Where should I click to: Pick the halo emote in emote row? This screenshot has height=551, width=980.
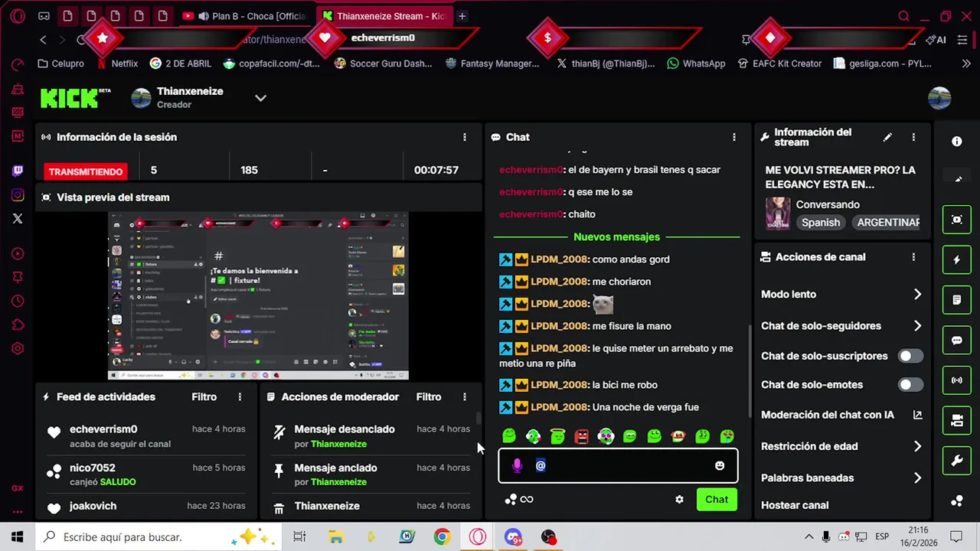coord(557,436)
